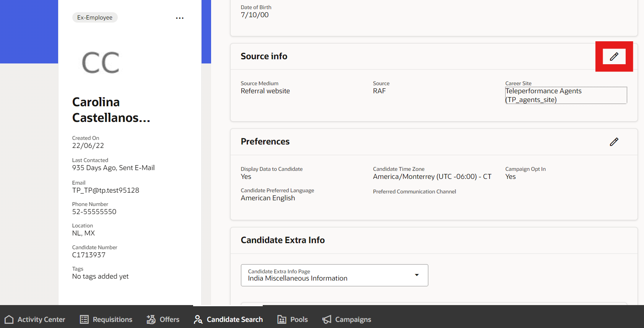Click the Created On date 22/06/22
644x328 pixels.
[88, 146]
